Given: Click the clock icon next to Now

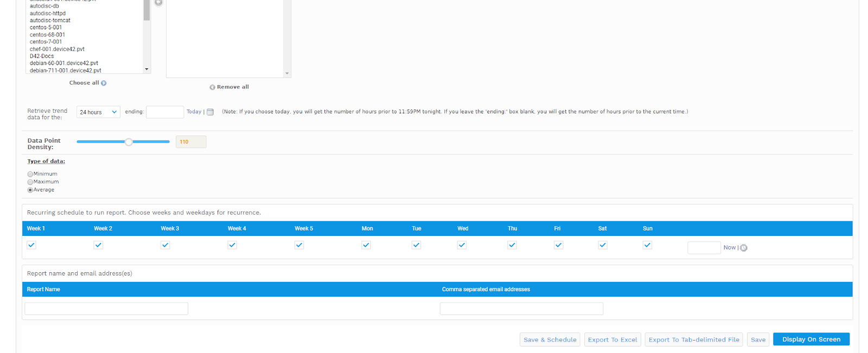Looking at the screenshot, I should point(744,248).
